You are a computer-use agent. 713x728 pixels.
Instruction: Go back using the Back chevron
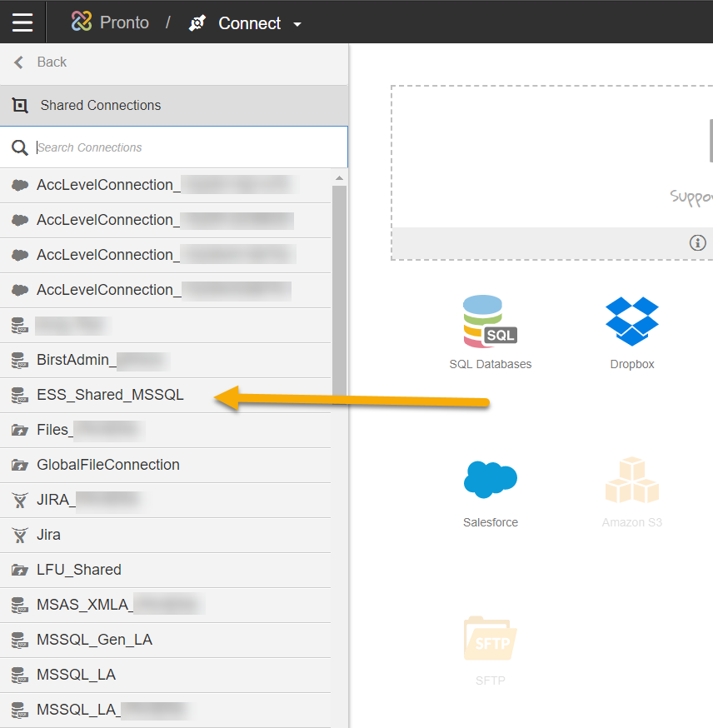19,62
